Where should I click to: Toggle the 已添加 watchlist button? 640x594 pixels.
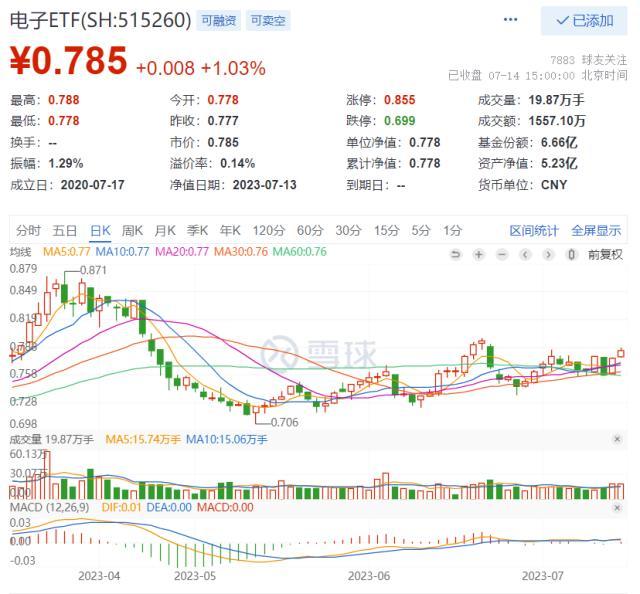tap(584, 20)
